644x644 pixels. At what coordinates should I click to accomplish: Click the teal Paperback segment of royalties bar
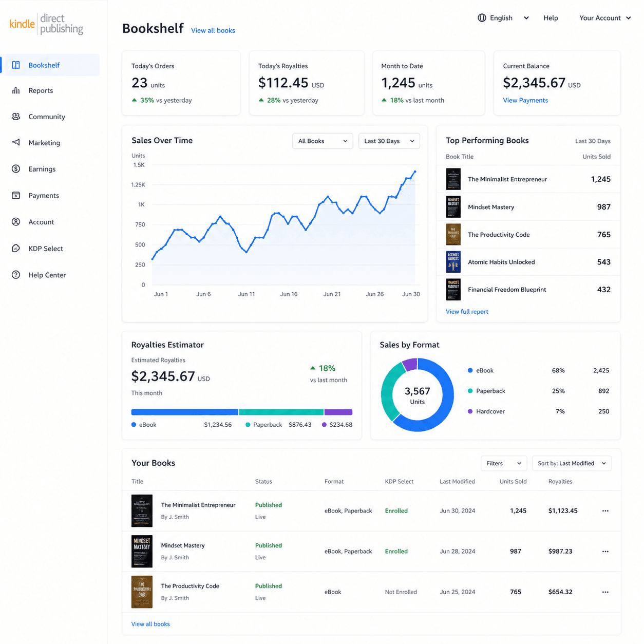281,412
